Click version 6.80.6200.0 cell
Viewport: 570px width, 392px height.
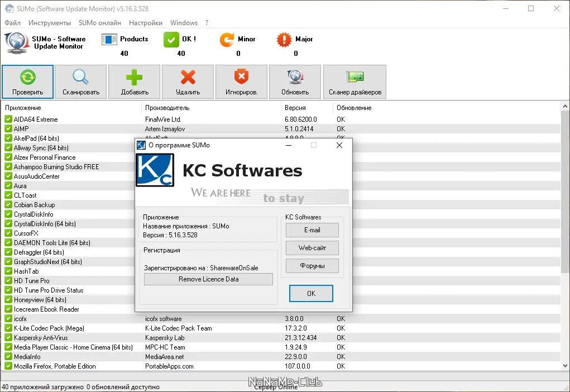[x=300, y=119]
